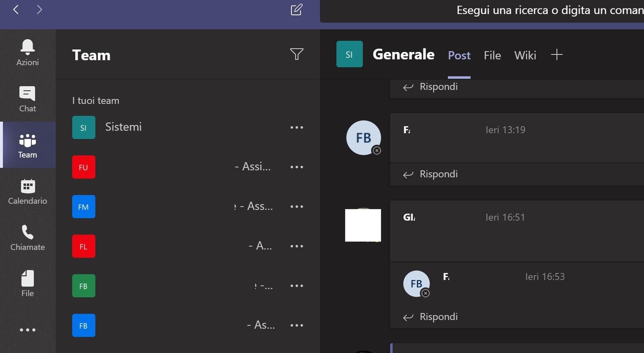The height and width of the screenshot is (353, 644).
Task: Open Azioni activity feed
Action: pyautogui.click(x=27, y=53)
